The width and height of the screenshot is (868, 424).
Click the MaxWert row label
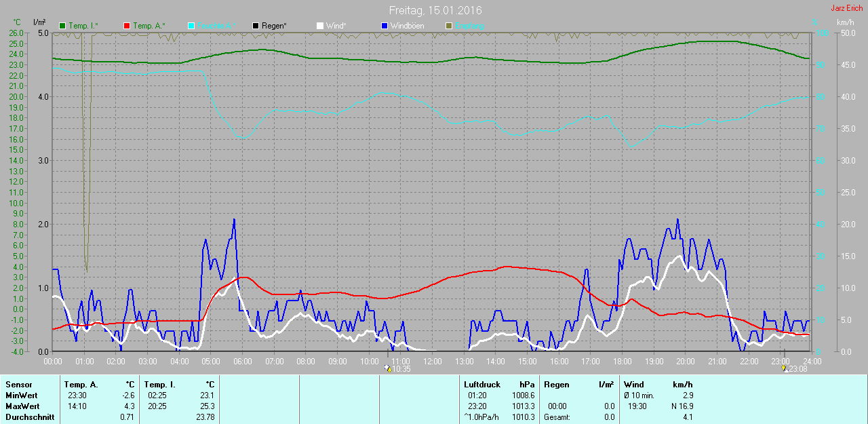[20, 406]
